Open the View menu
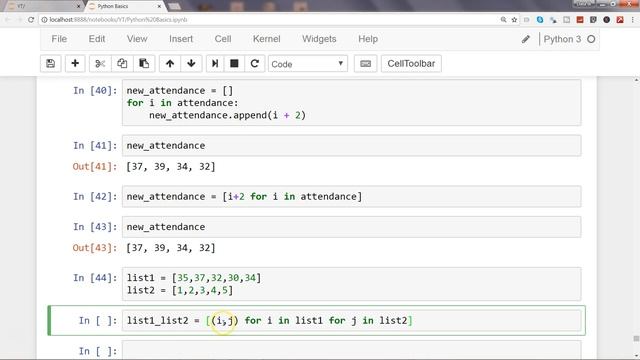The width and height of the screenshot is (640, 360). click(x=137, y=39)
